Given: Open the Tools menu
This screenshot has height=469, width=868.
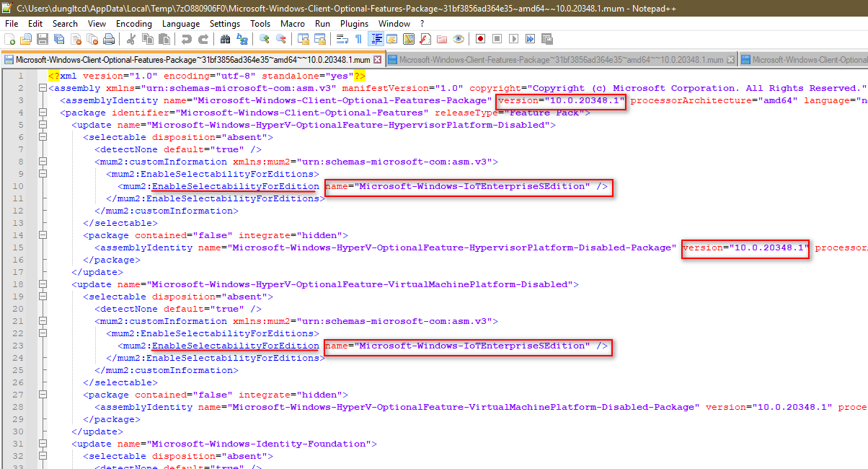Looking at the screenshot, I should 260,23.
